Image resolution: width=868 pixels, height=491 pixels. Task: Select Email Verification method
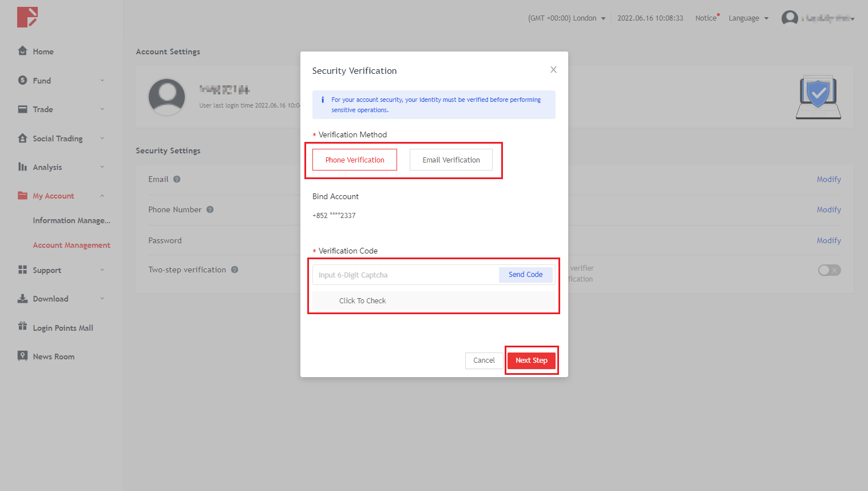(451, 160)
